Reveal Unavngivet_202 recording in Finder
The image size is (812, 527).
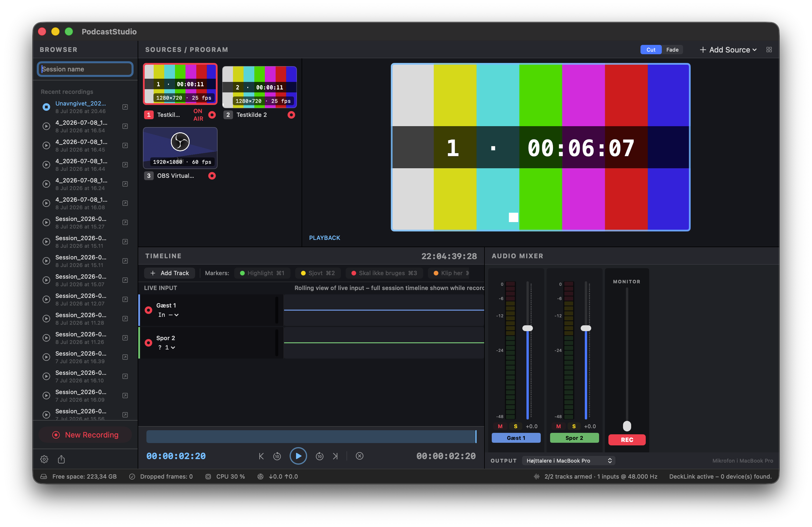click(125, 107)
